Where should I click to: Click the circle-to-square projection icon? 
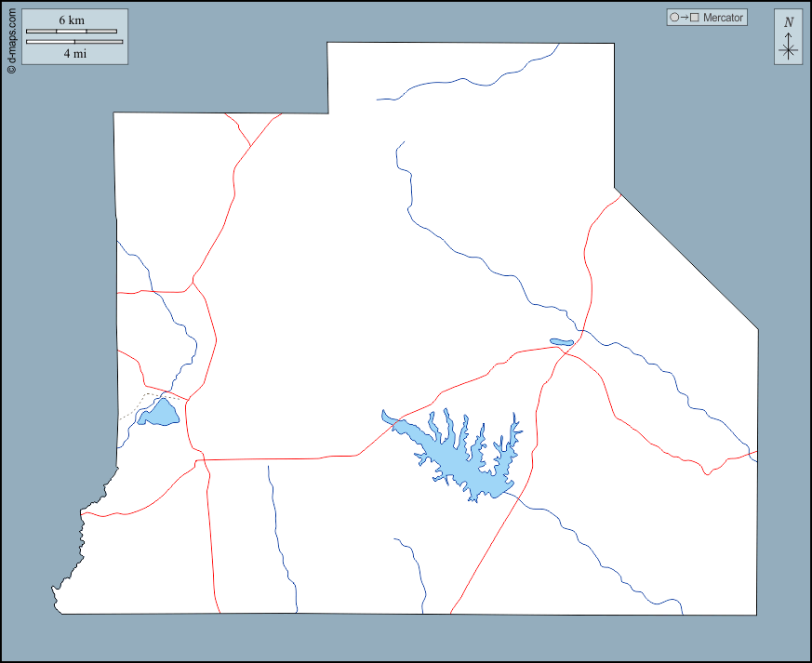[x=684, y=18]
